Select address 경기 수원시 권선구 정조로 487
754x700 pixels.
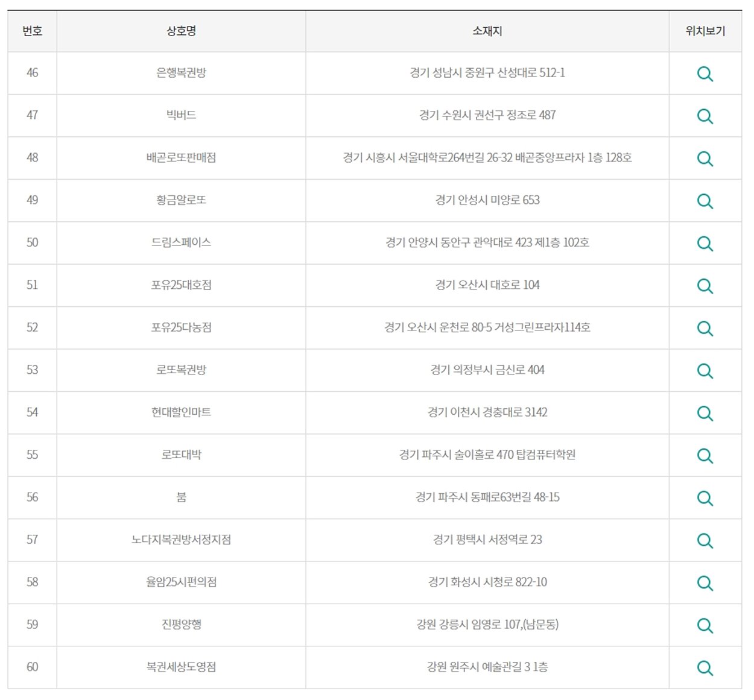487,115
